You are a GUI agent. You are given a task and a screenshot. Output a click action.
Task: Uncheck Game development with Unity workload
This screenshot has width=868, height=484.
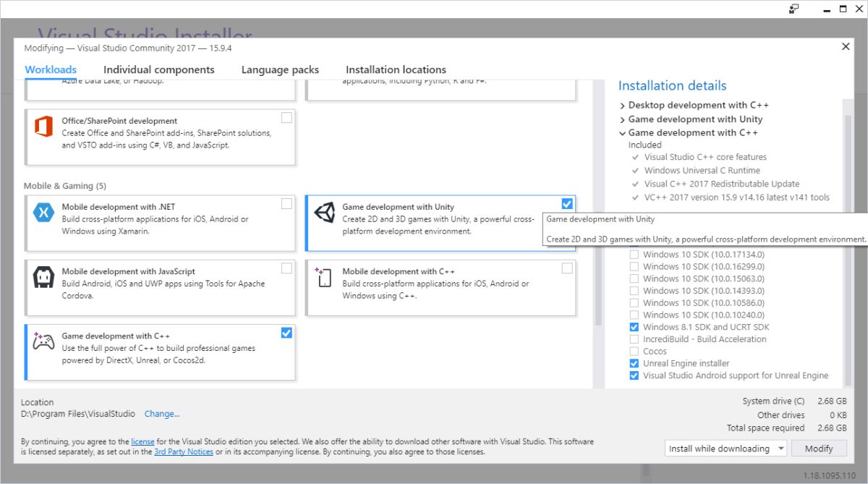567,203
